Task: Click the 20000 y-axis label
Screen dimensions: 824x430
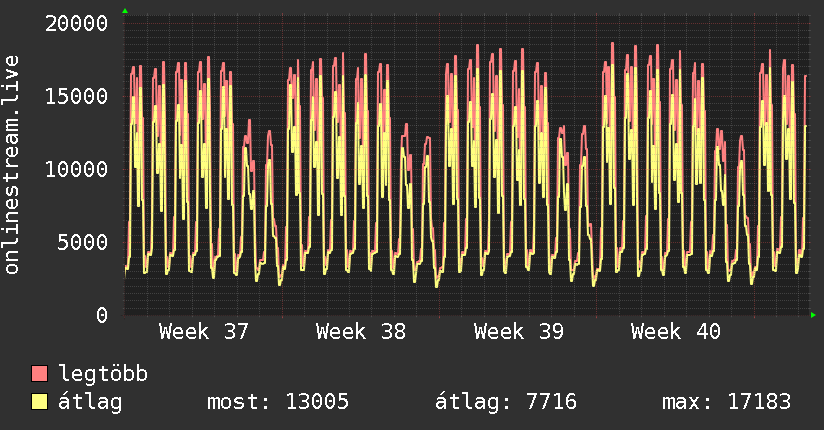Action: pos(76,24)
